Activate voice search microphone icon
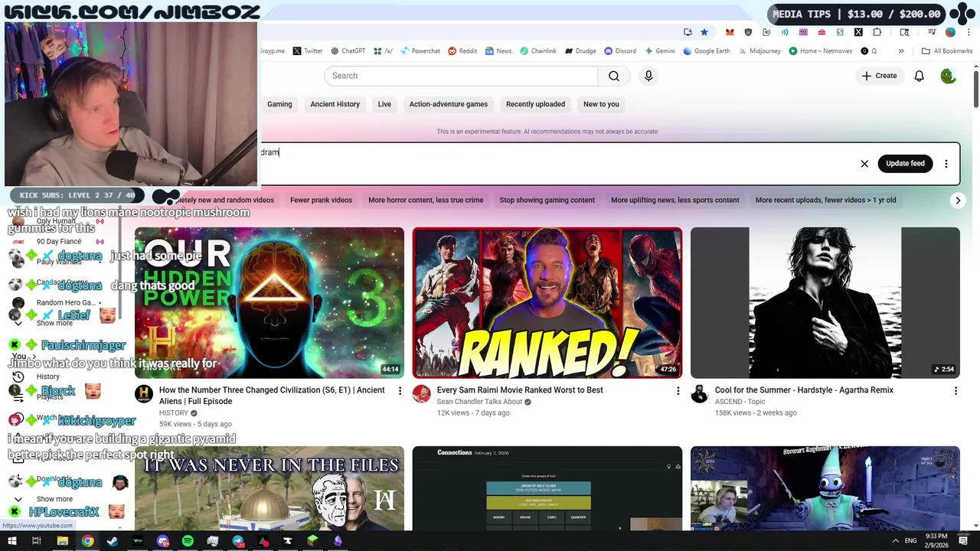The image size is (980, 551). click(648, 76)
